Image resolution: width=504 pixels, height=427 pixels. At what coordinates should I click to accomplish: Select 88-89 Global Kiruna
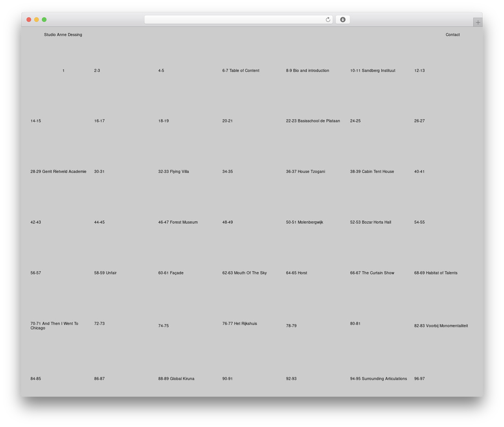click(176, 379)
